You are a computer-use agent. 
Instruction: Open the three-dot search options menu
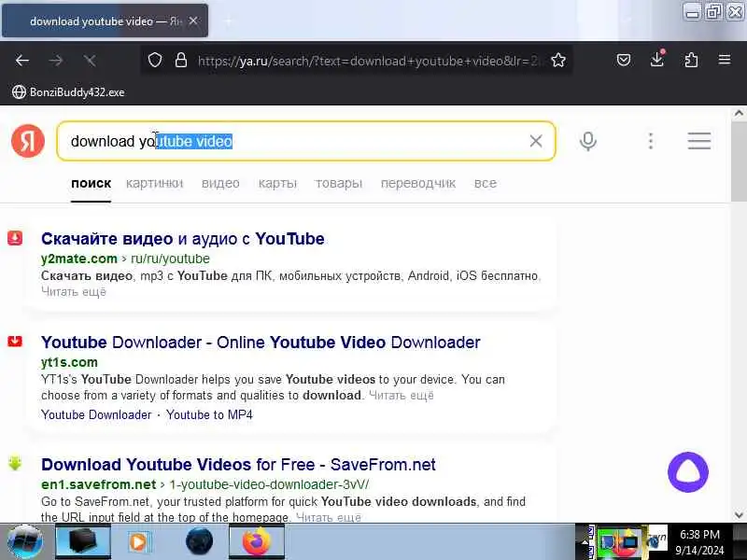coord(651,141)
